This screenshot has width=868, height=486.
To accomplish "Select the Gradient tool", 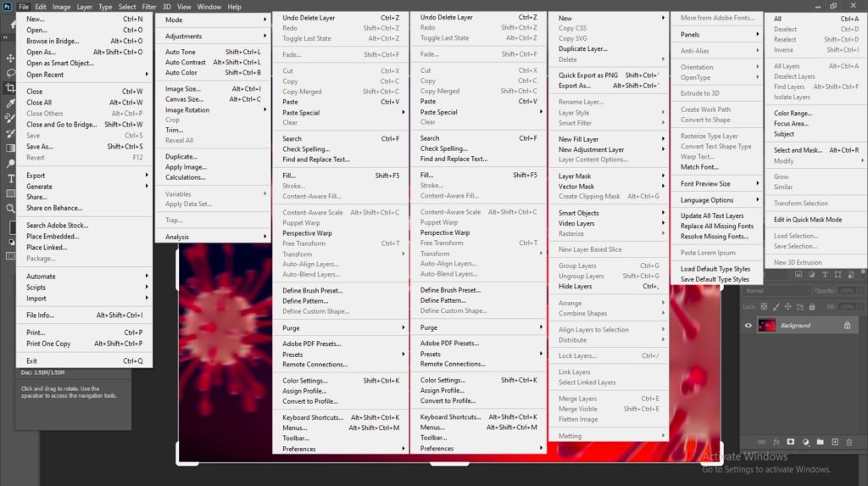I will click(x=10, y=148).
